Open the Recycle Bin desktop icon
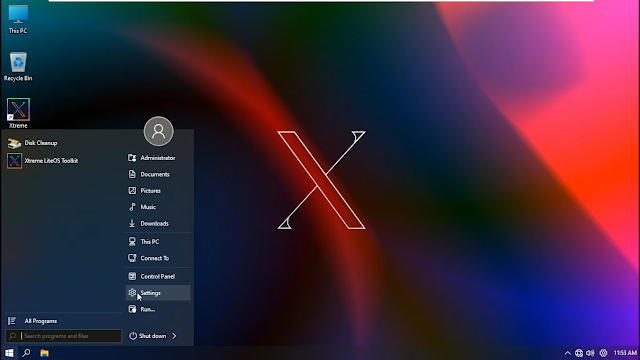The image size is (640, 360). [x=18, y=66]
